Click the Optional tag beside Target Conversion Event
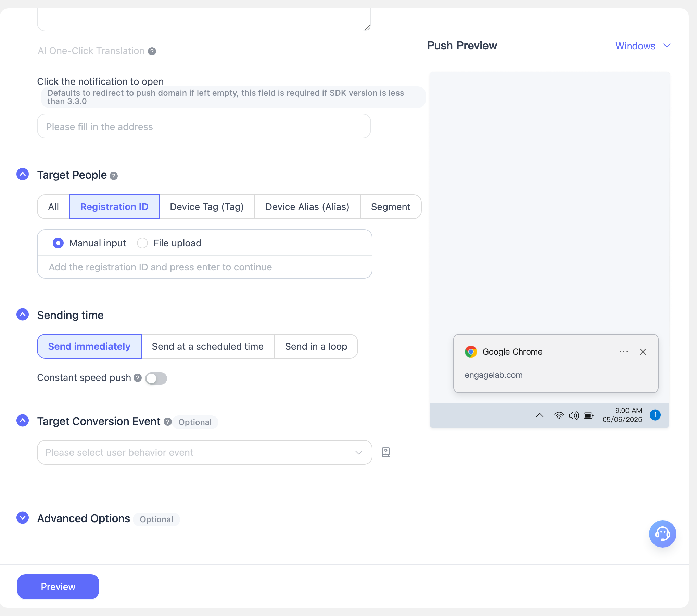This screenshot has width=697, height=616. [195, 422]
